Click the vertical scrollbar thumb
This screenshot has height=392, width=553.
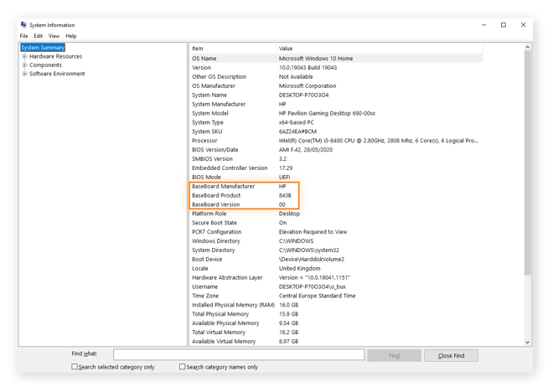coord(528,162)
